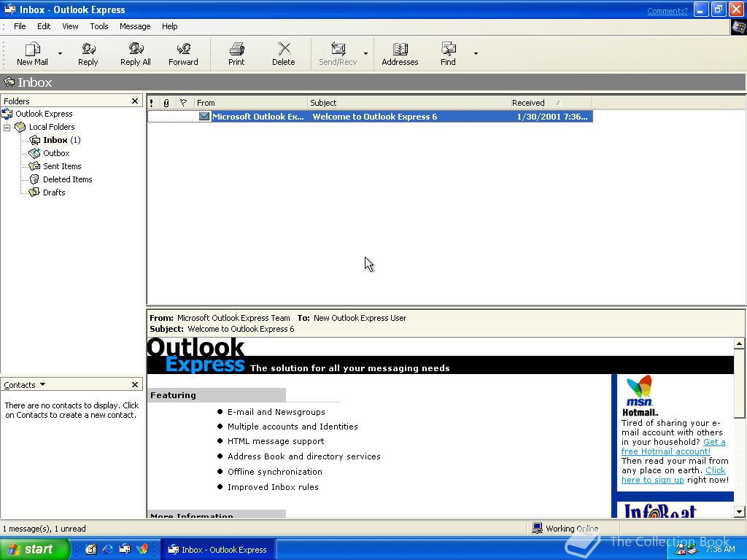Viewport: 747px width, 560px height.
Task: Click Inbox - Outlook Express taskbar button
Action: pyautogui.click(x=217, y=550)
